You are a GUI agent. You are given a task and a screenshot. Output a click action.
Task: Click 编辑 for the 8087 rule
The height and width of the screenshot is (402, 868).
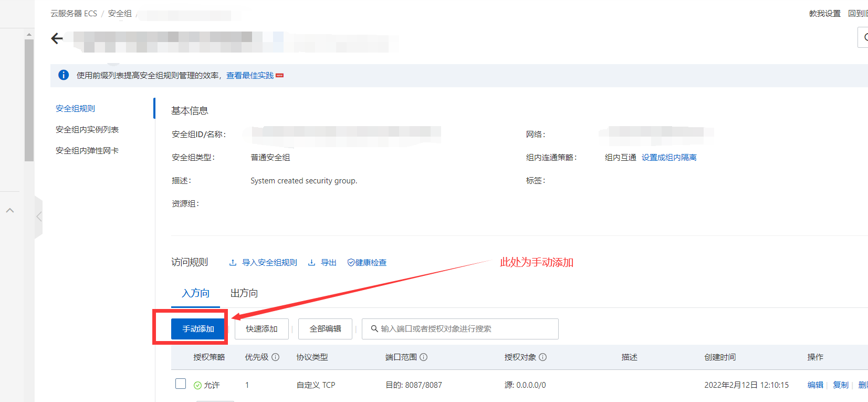pos(815,385)
